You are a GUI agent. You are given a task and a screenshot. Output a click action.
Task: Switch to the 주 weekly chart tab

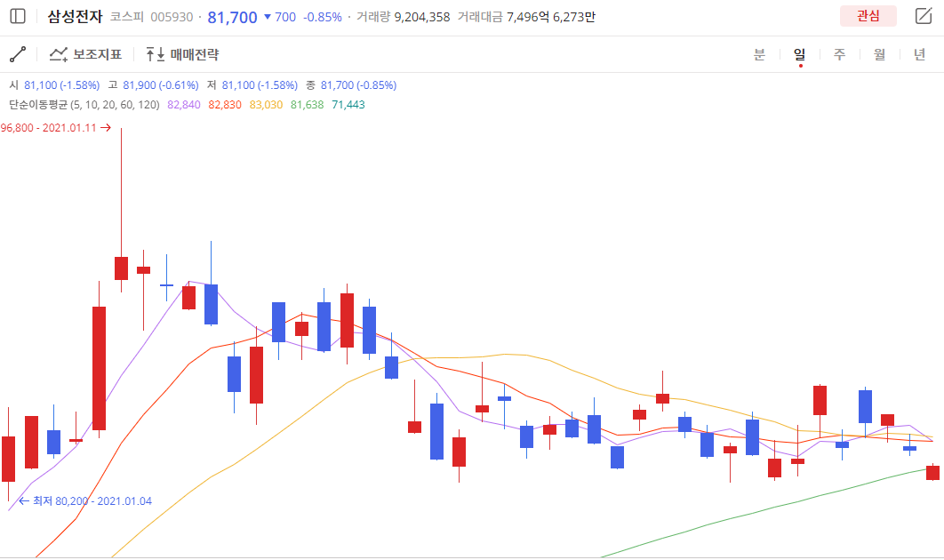tap(839, 54)
